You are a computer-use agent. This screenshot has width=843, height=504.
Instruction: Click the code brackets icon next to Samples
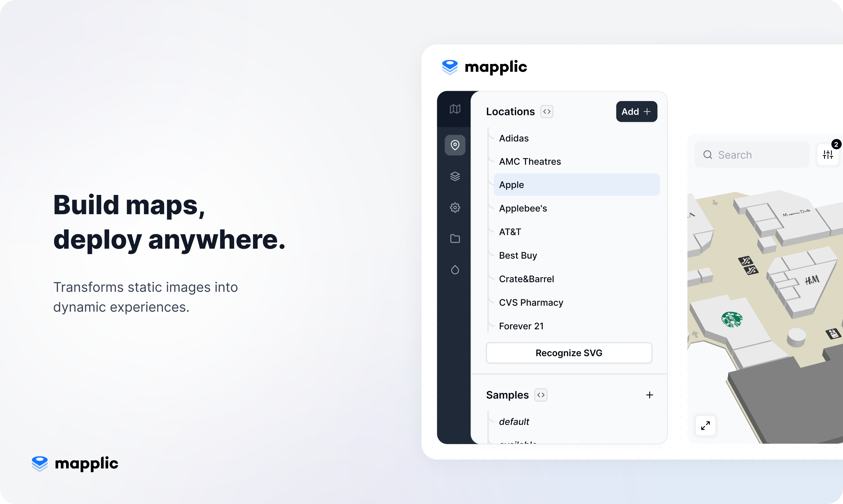pyautogui.click(x=541, y=395)
